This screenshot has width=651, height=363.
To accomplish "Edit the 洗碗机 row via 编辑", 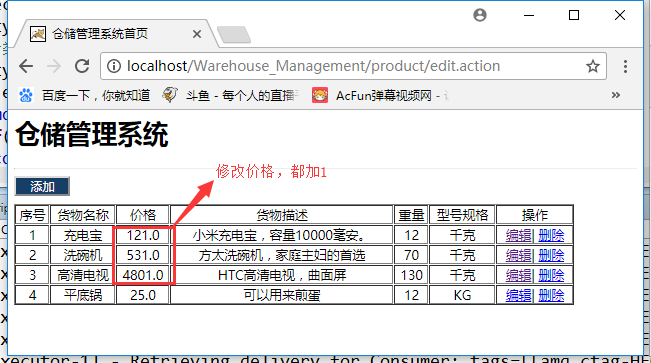I will coord(518,255).
